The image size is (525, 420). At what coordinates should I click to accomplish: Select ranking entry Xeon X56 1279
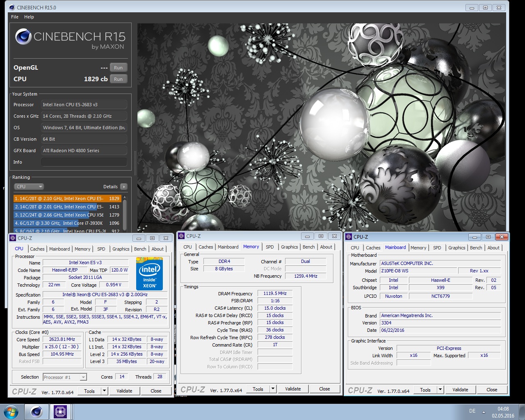coord(67,215)
